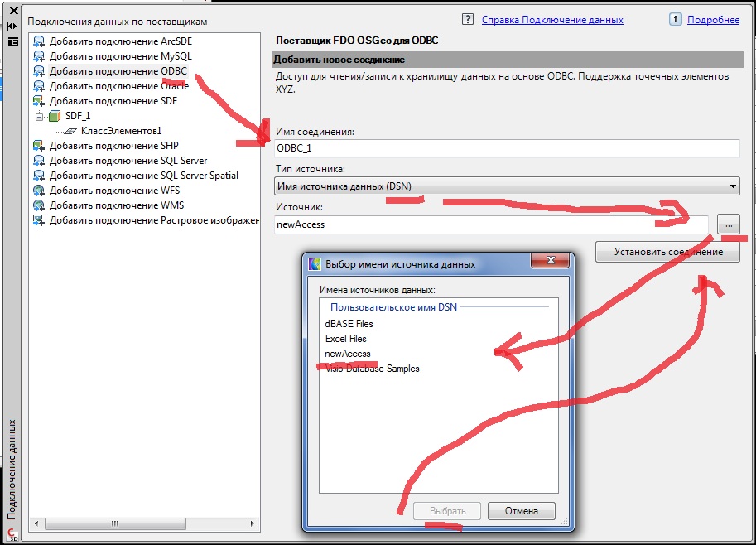Click the SHP connection icon
Screen dimensions: 756x545
(x=39, y=146)
